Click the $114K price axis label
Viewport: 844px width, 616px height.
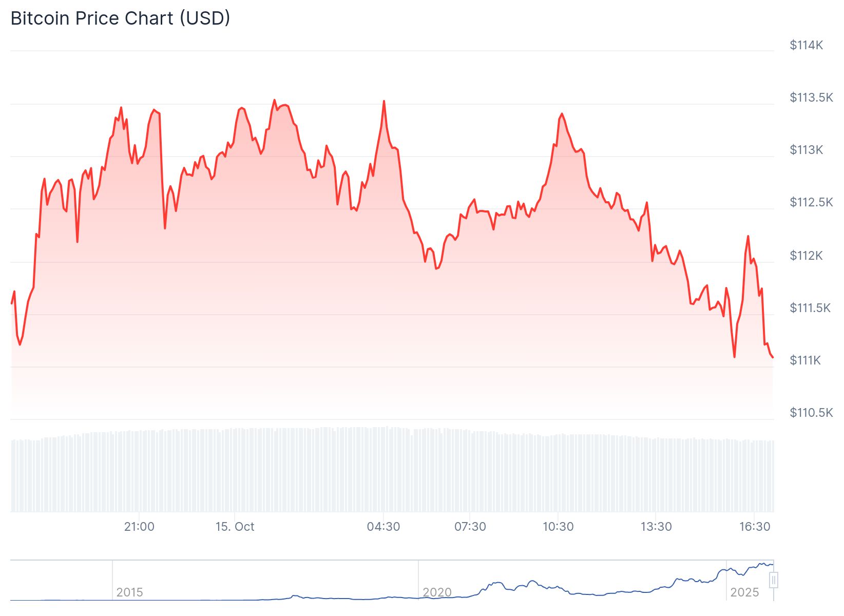(806, 45)
